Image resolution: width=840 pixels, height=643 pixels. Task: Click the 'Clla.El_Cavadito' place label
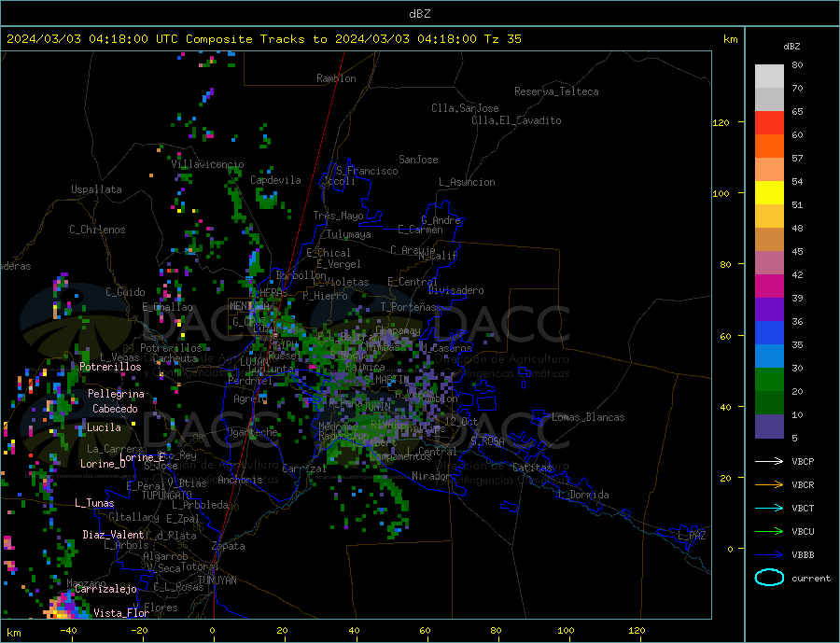[x=516, y=120]
